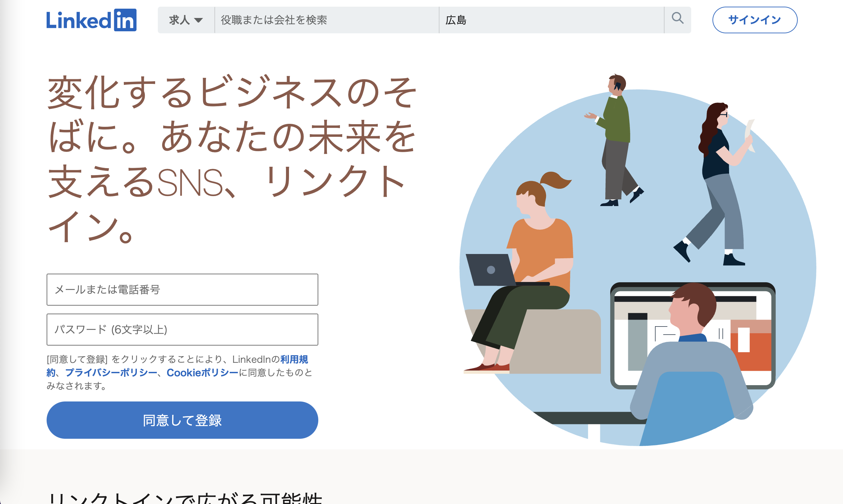Click the woman reading paper illustration
This screenshot has height=504, width=843.
[717, 183]
